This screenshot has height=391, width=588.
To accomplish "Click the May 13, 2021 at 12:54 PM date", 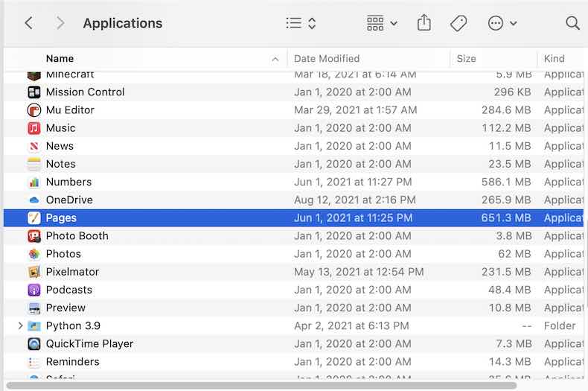I will [x=359, y=272].
